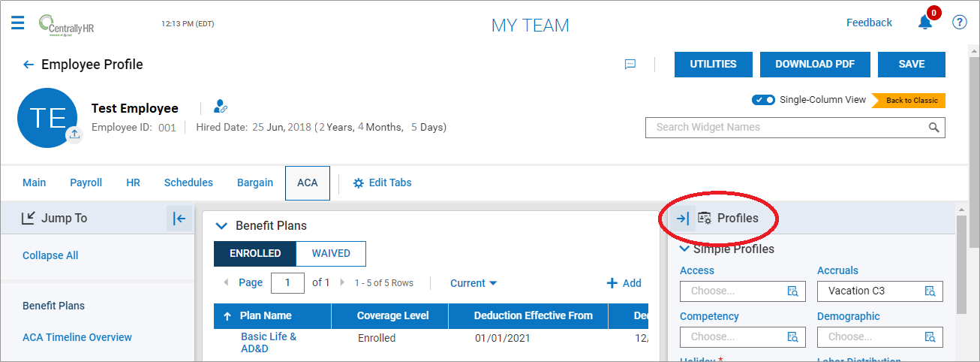980x362 pixels.
Task: Click the SAVE button
Action: pyautogui.click(x=912, y=65)
